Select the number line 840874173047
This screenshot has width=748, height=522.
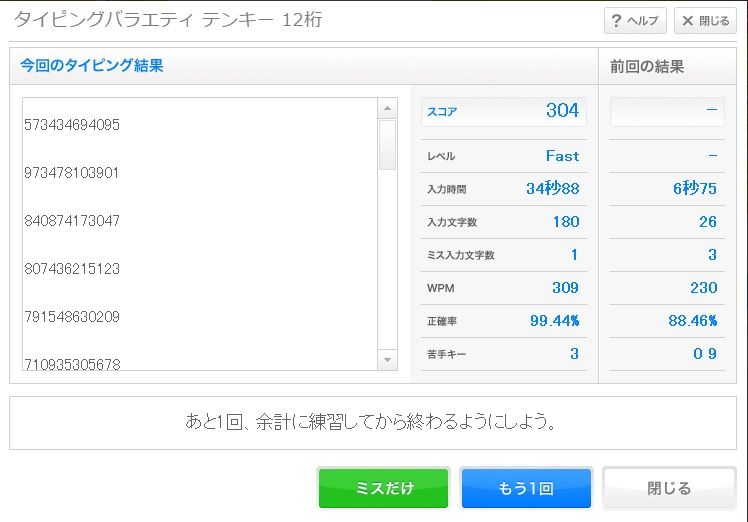click(72, 221)
